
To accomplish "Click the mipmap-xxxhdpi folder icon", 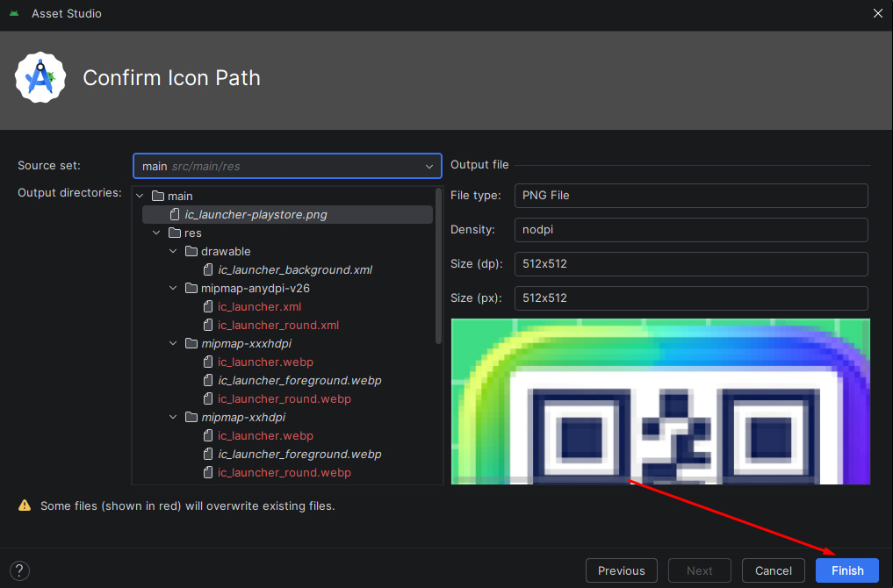I will tap(191, 343).
